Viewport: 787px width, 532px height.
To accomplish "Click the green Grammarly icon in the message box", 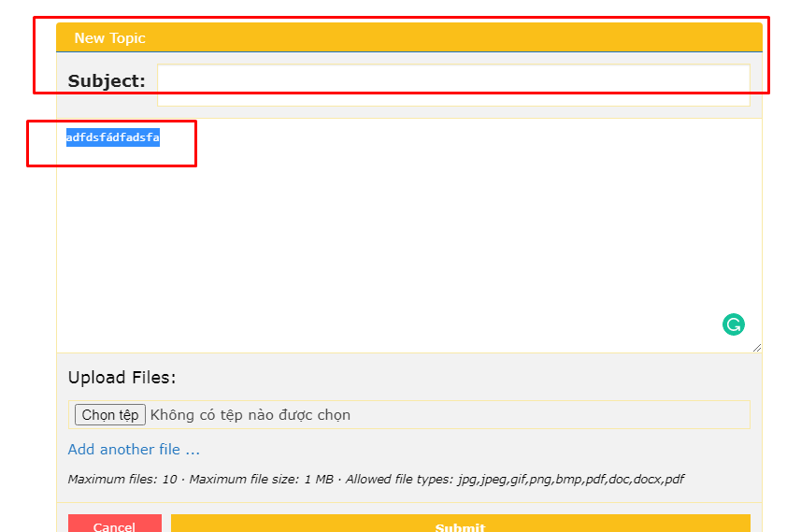I will click(x=734, y=324).
